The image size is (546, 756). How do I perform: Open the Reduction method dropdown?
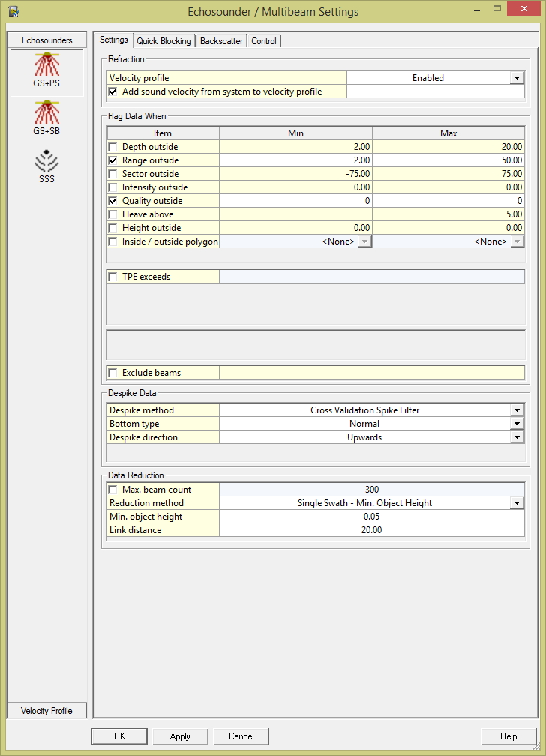click(516, 503)
